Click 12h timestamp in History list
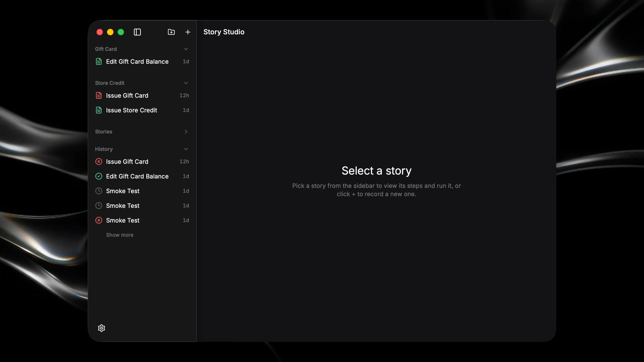The width and height of the screenshot is (644, 362). click(x=184, y=162)
